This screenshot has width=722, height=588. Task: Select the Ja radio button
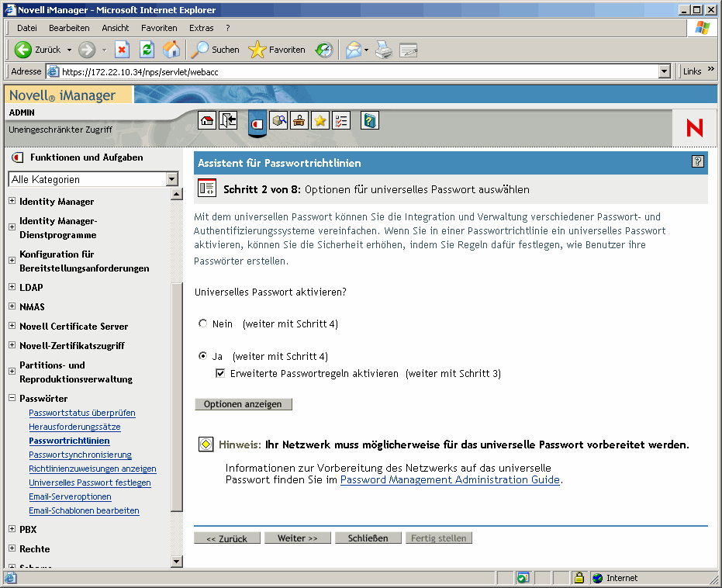click(203, 358)
